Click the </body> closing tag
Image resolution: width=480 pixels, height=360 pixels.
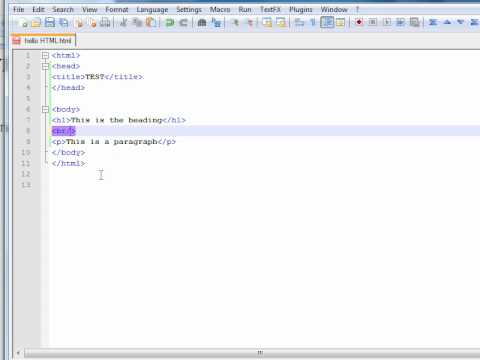coord(68,153)
